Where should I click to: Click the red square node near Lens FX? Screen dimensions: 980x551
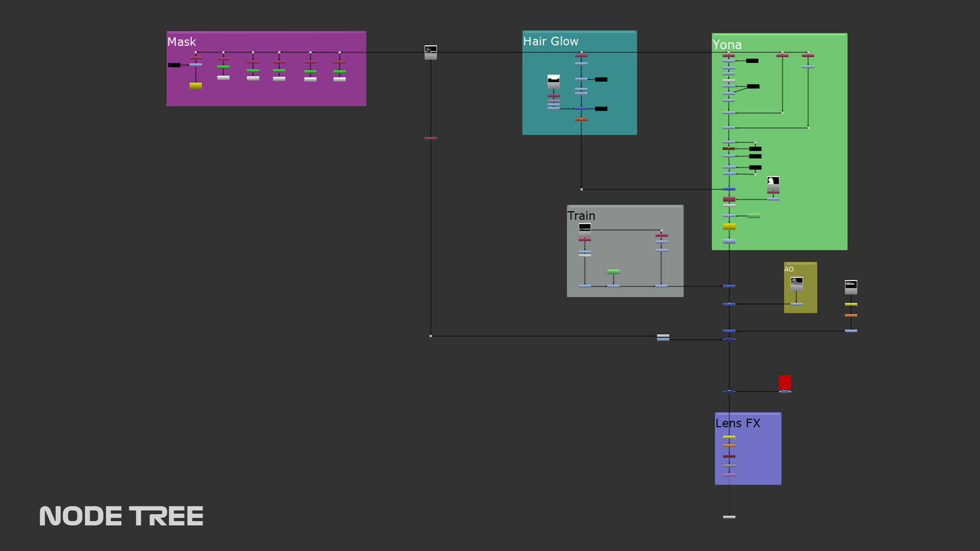click(785, 382)
